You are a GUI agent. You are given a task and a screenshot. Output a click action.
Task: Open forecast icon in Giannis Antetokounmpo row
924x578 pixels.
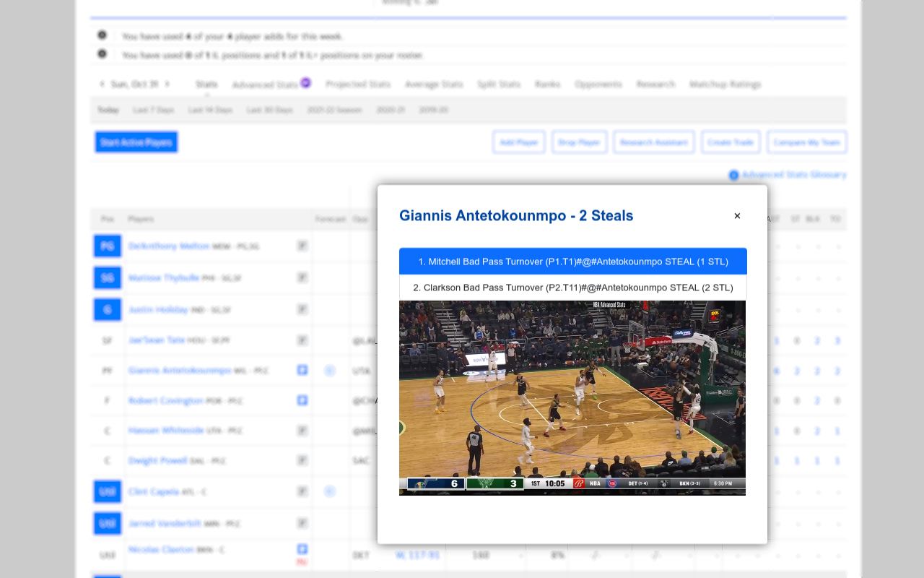pos(330,370)
